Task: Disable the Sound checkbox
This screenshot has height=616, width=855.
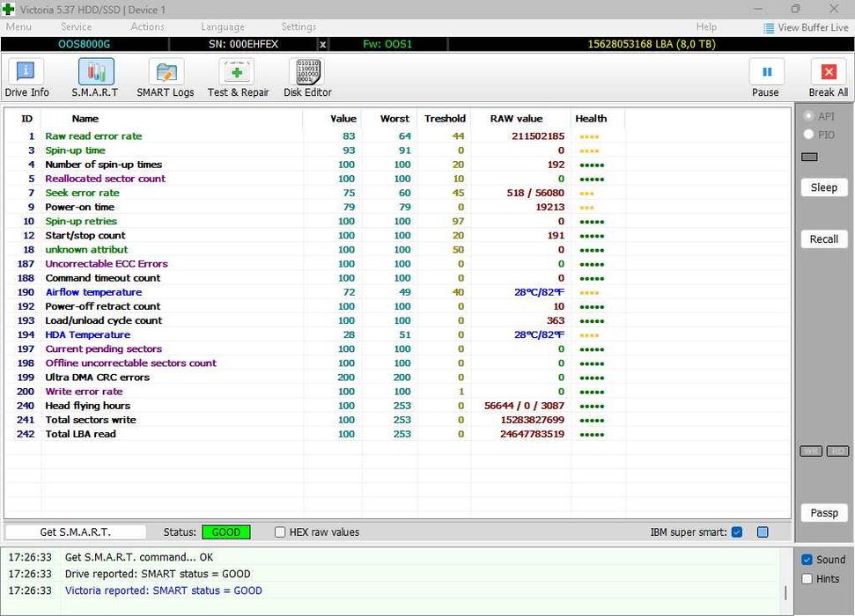Action: (807, 560)
